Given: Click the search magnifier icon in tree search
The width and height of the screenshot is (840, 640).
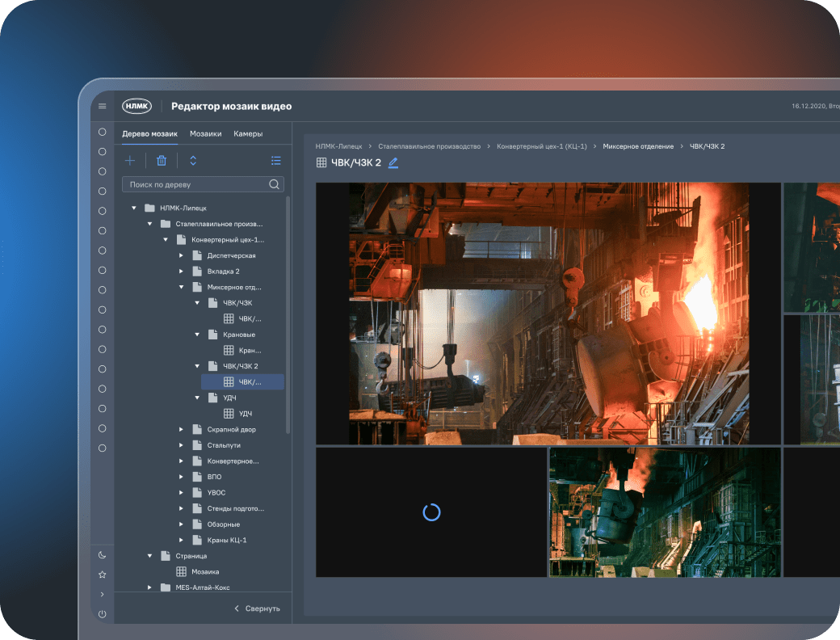Looking at the screenshot, I should (x=275, y=185).
